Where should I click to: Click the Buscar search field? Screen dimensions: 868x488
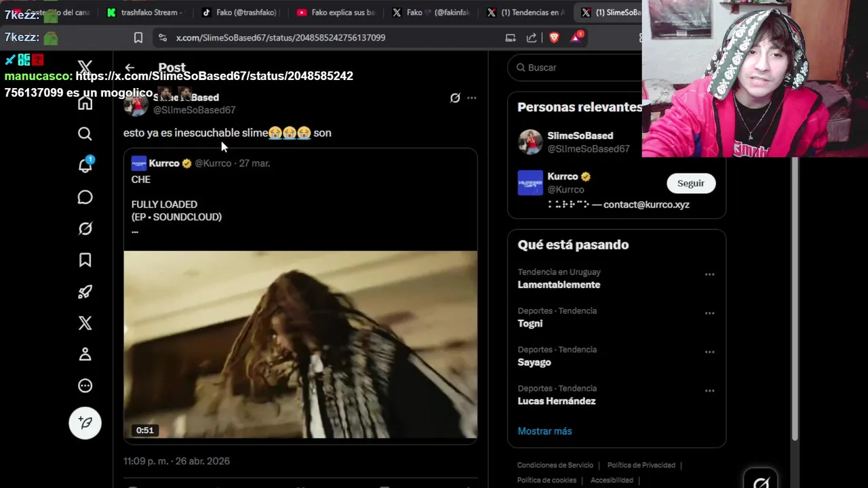click(x=576, y=68)
